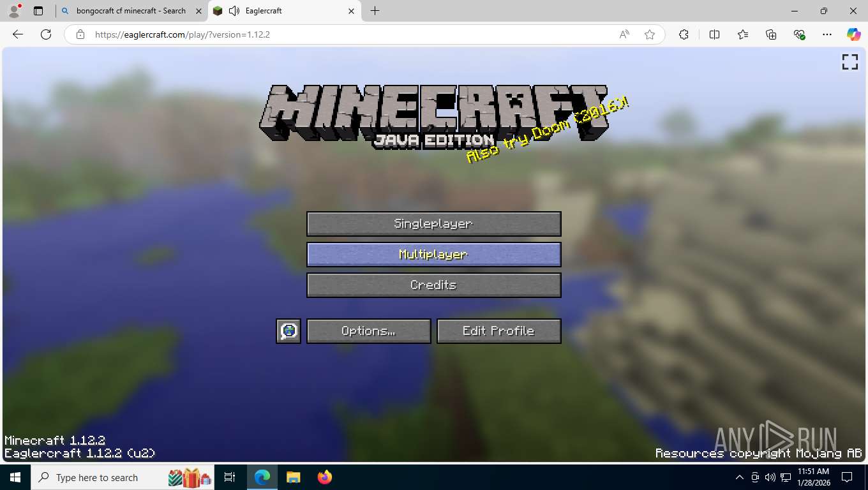
Task: Open Browser essentials heart icon
Action: point(799,34)
